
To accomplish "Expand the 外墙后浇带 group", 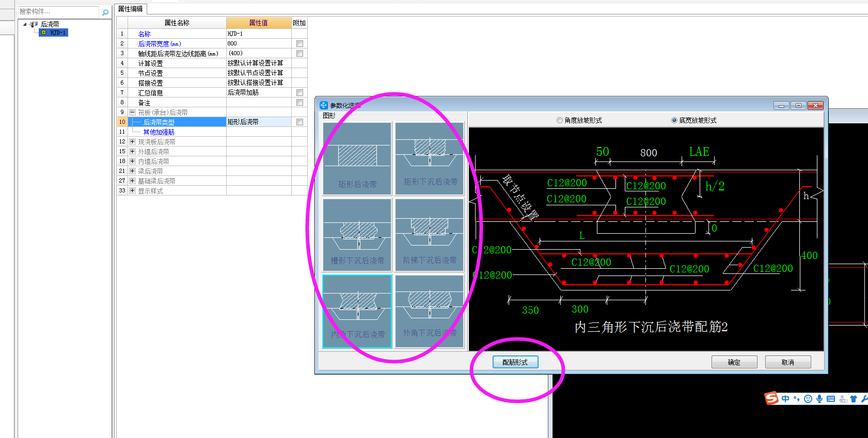I will pyautogui.click(x=132, y=152).
